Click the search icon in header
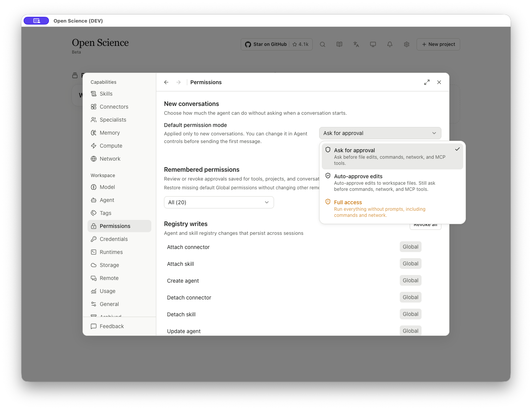532x410 pixels. 323,44
